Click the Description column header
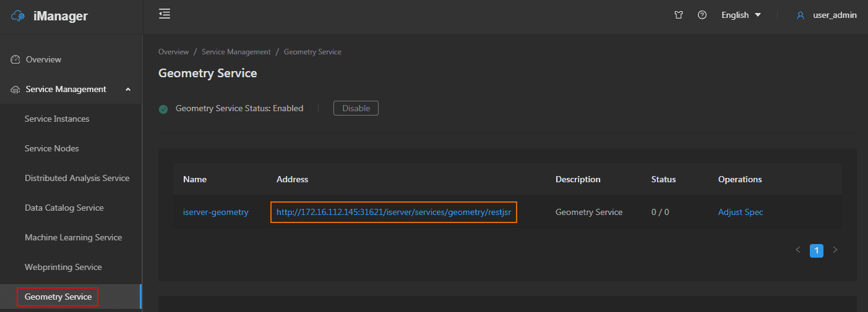Screen dimensions: 868x312 (578, 179)
